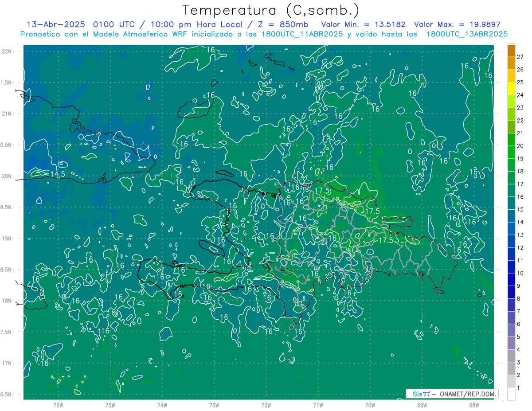Pick the lime green swatch between 23 and 24

[x=511, y=102]
